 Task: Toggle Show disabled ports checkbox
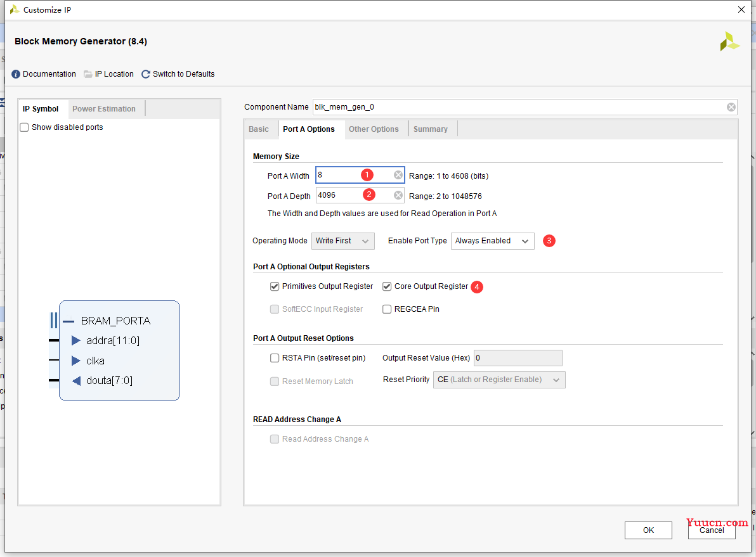point(24,127)
